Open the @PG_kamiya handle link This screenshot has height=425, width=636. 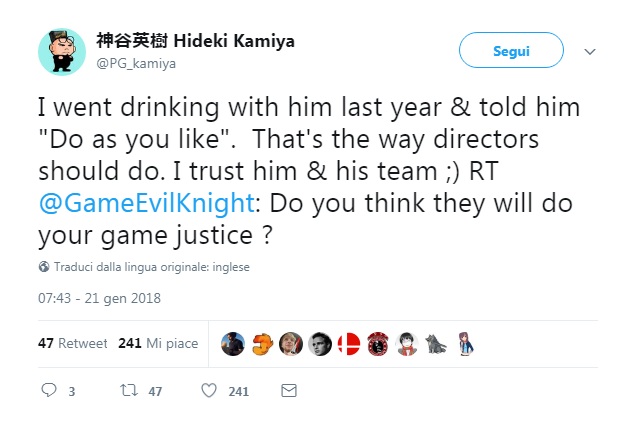pos(136,64)
